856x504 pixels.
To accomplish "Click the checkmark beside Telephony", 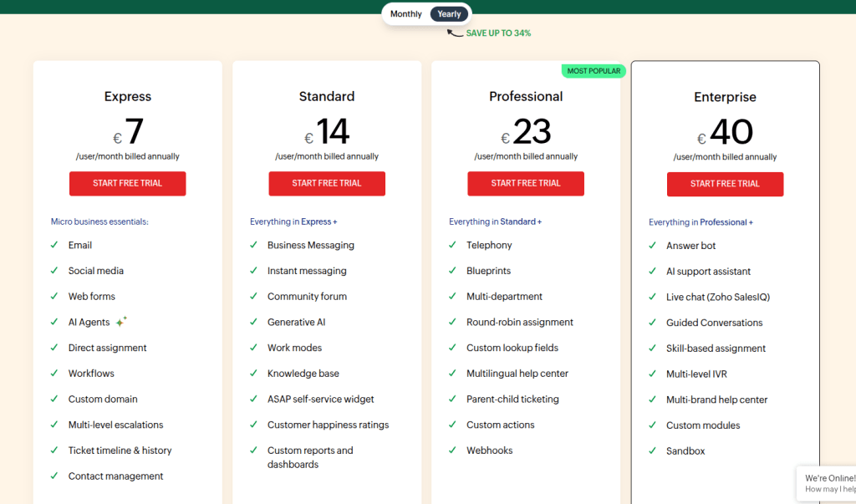I will tap(452, 245).
